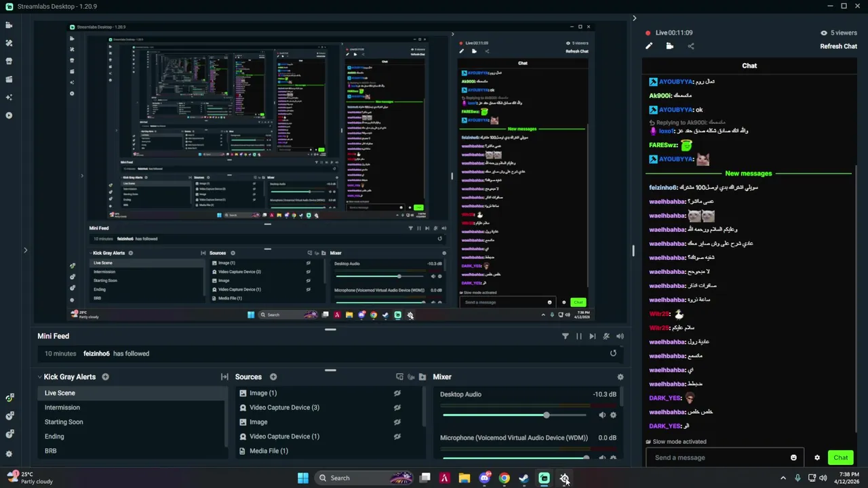This screenshot has height=488, width=868.
Task: Click username feizinho6 in Mini Feed
Action: [96, 353]
